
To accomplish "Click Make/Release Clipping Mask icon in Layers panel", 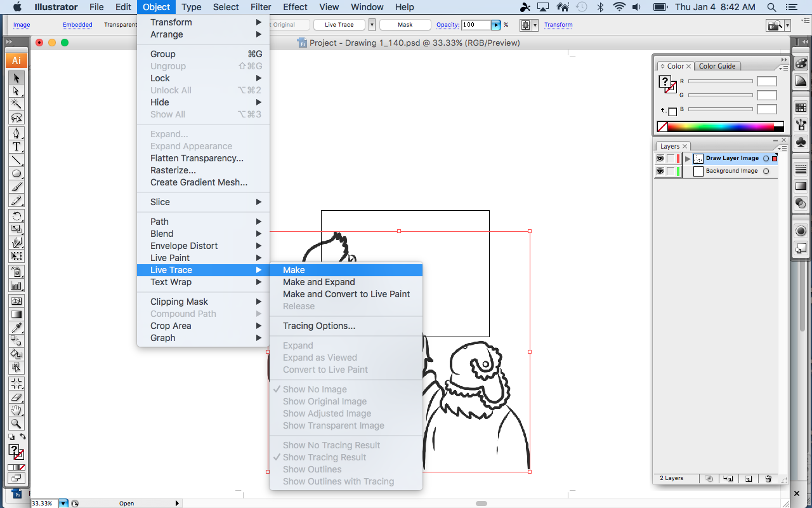I will click(x=709, y=479).
